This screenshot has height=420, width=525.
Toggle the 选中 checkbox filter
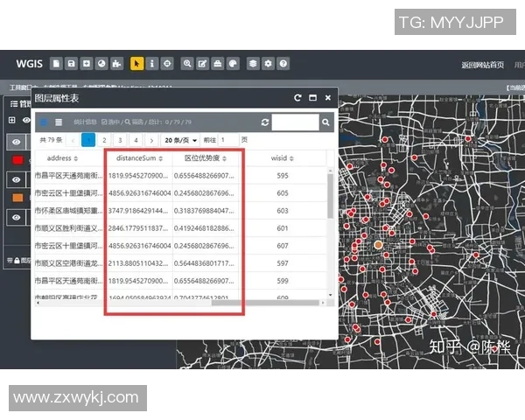(110, 122)
